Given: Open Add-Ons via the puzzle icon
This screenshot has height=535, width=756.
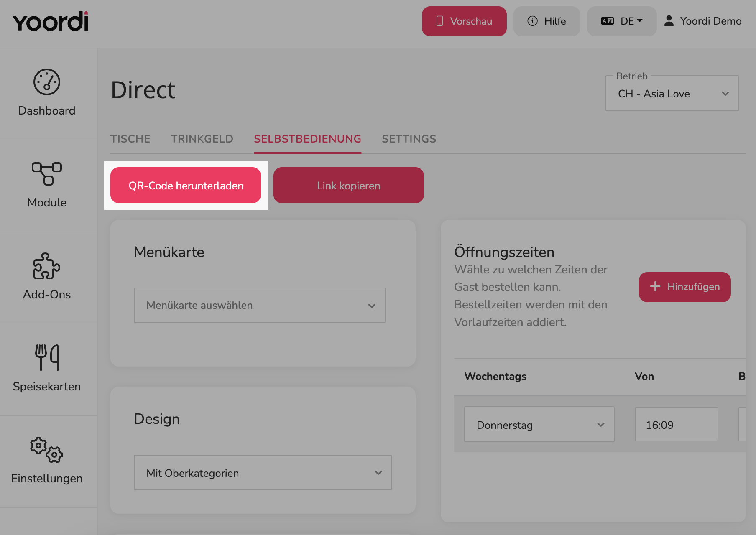Looking at the screenshot, I should tap(47, 266).
